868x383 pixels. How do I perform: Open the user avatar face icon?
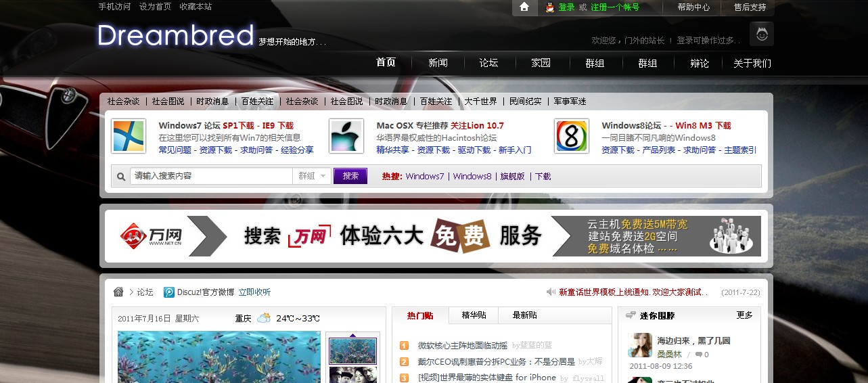761,34
